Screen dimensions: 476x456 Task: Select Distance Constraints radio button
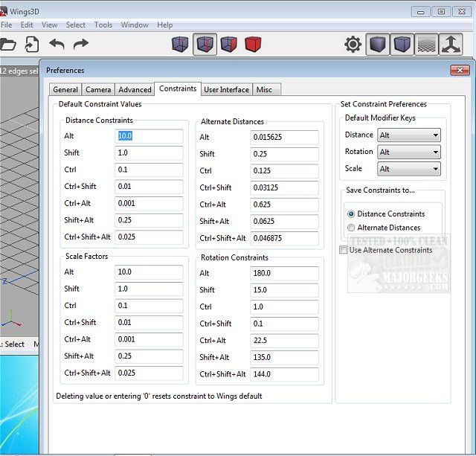pyautogui.click(x=351, y=214)
